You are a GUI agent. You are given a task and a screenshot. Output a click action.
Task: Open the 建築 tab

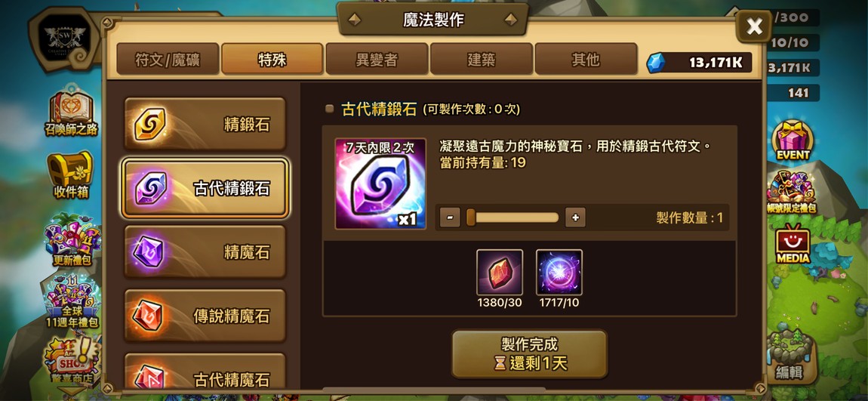pyautogui.click(x=481, y=59)
